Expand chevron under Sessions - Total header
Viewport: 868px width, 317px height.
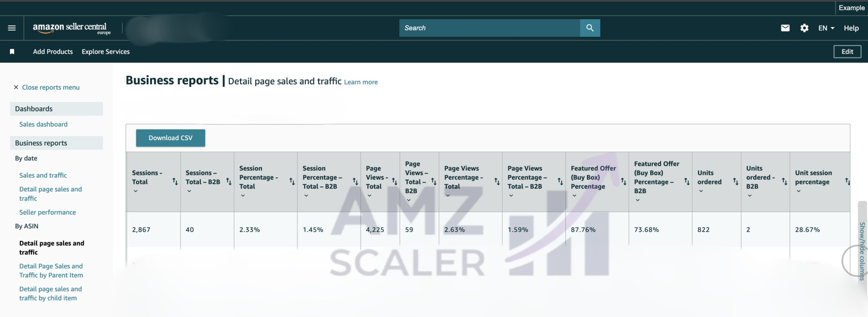[136, 191]
